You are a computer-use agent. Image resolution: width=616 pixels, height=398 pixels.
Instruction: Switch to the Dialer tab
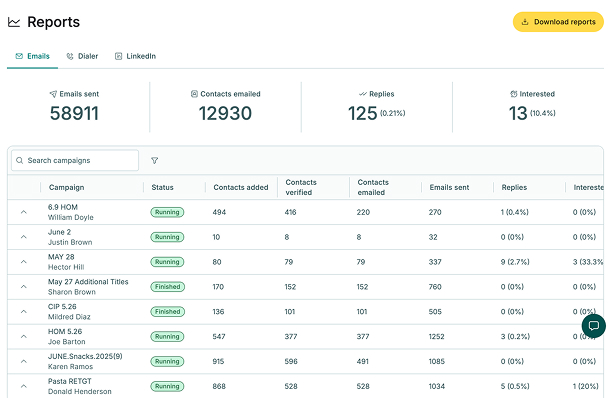[x=82, y=56]
